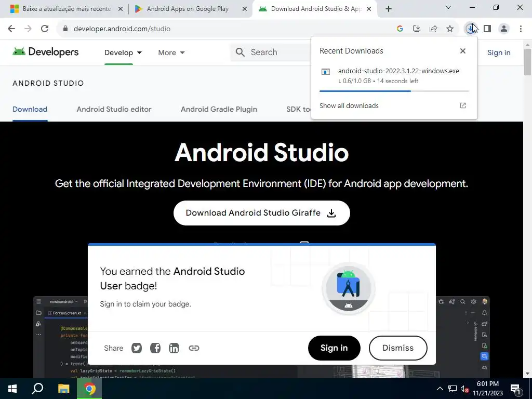Click the install app icon in address bar

416,29
